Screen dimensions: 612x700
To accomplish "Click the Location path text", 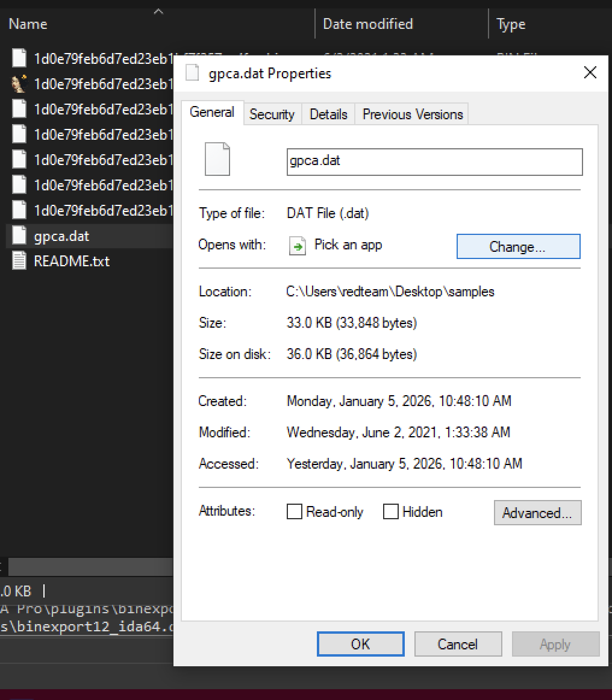I will pyautogui.click(x=390, y=292).
